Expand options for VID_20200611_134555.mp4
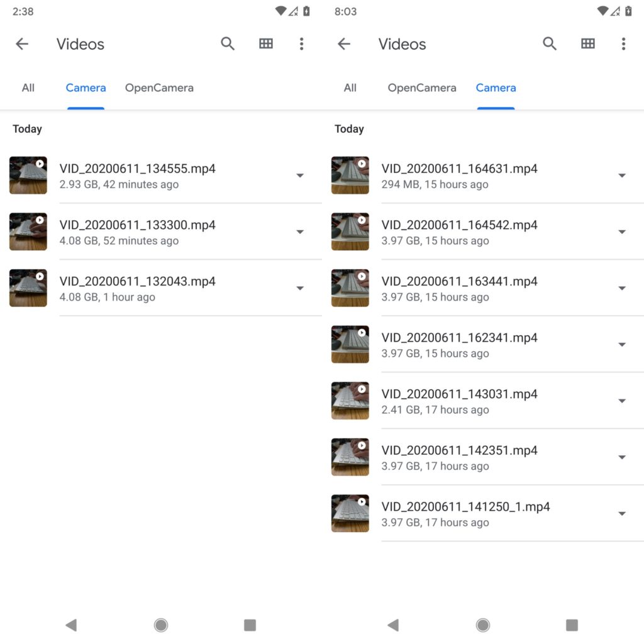The width and height of the screenshot is (644, 644). [300, 175]
